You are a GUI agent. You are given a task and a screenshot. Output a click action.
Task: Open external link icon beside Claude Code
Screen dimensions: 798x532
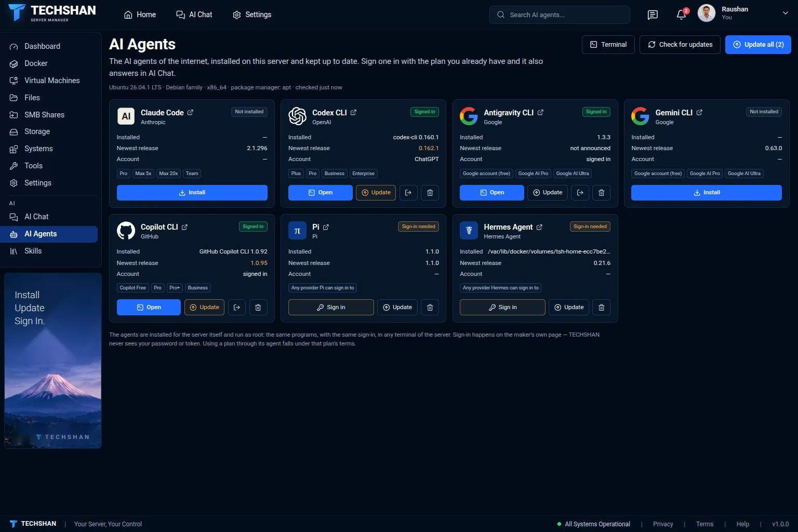[190, 113]
